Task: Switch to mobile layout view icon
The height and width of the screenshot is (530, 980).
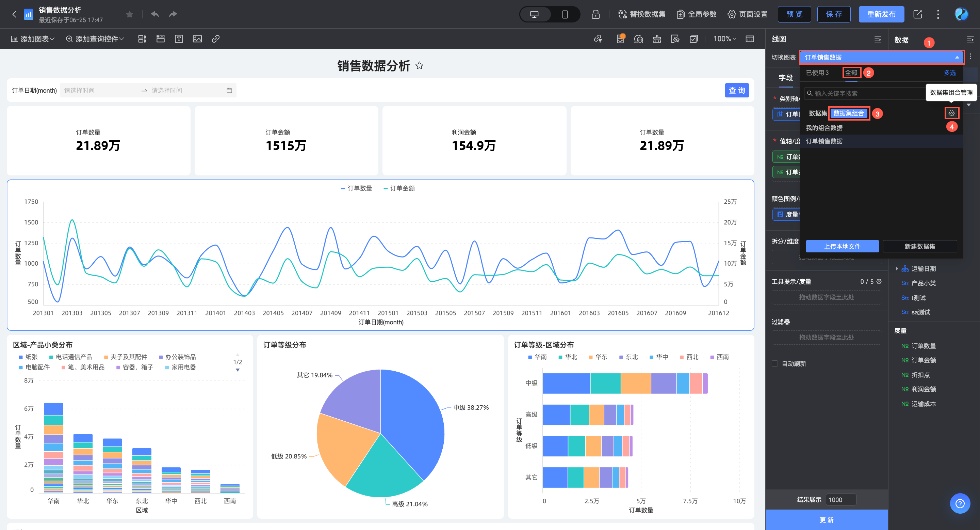Action: (x=565, y=14)
